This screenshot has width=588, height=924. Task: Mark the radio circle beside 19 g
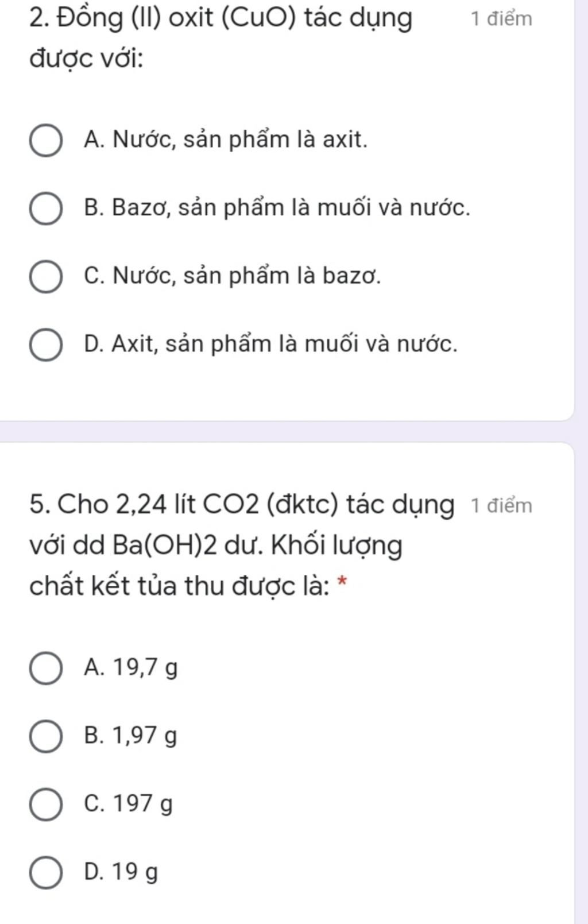(46, 872)
